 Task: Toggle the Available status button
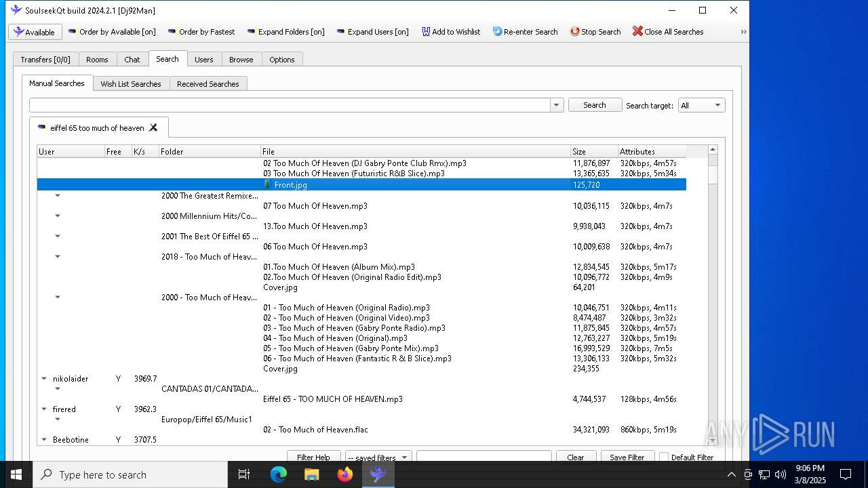[35, 32]
